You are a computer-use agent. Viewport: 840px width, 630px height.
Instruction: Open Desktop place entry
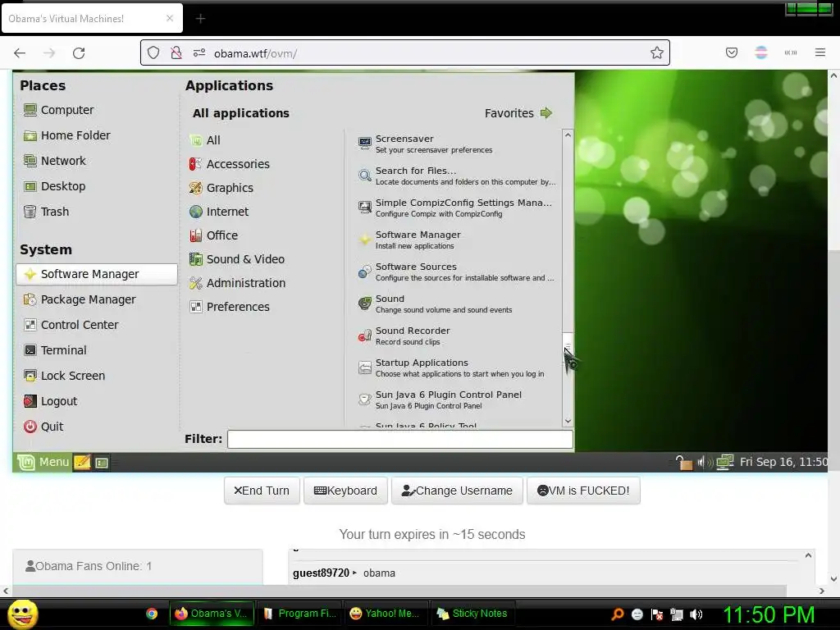(x=55, y=186)
